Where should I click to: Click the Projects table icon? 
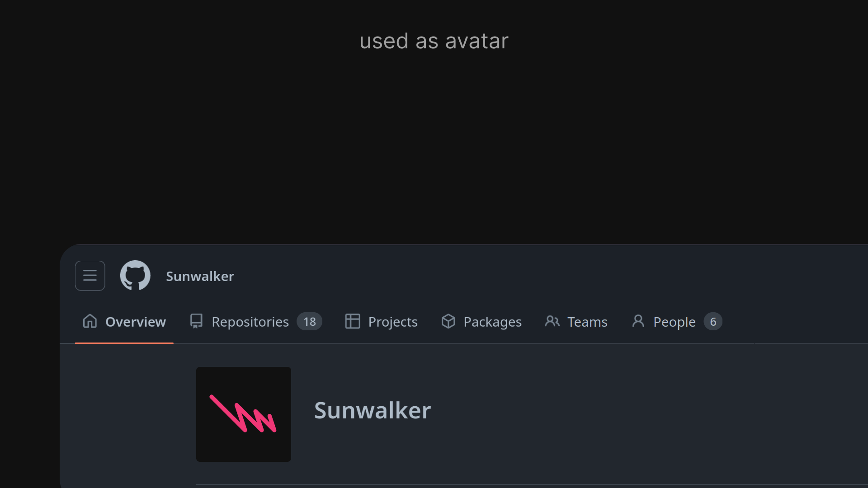[353, 321]
